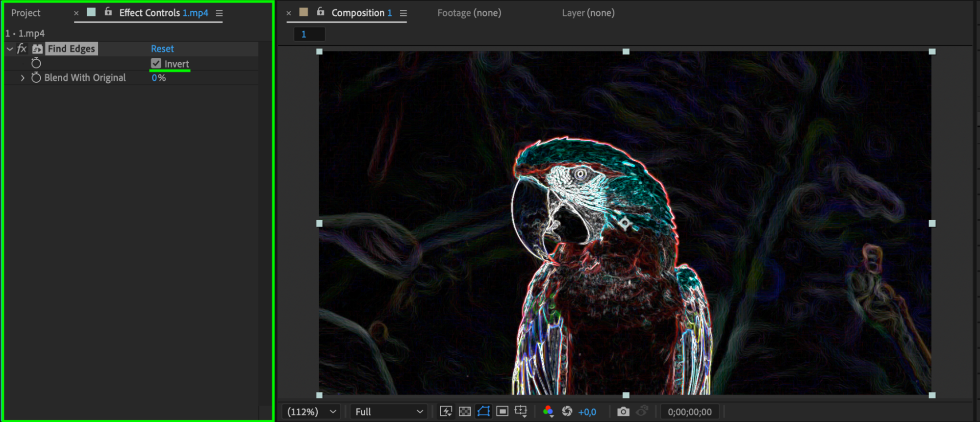Click the Reset Exposure aperture icon

[567, 412]
